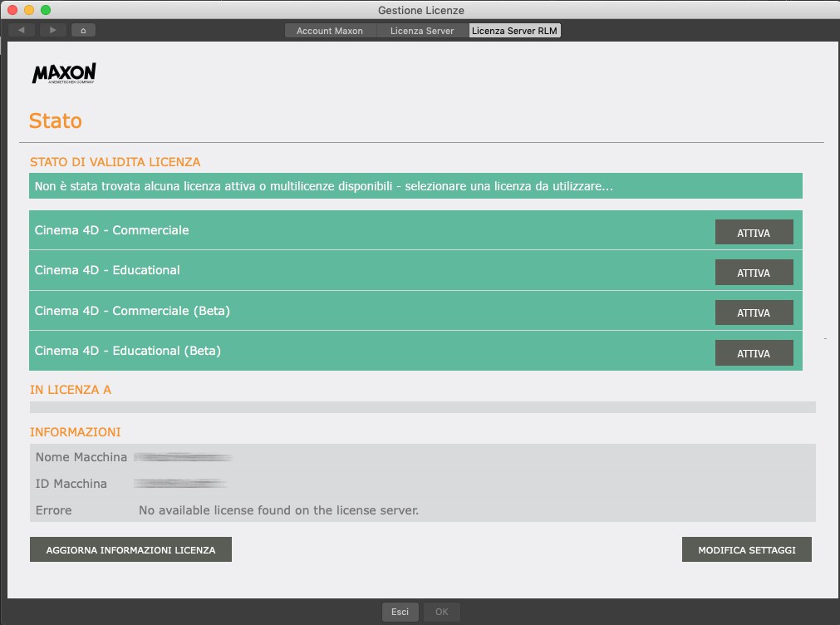Go back with the left arrow icon
Screen dimensions: 840x625
[22, 30]
